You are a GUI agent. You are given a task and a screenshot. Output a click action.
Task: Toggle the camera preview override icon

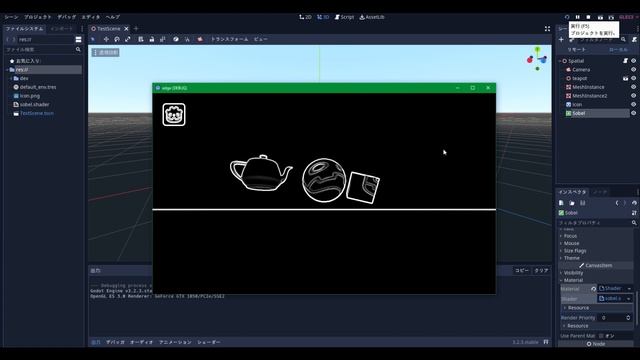coord(200,39)
